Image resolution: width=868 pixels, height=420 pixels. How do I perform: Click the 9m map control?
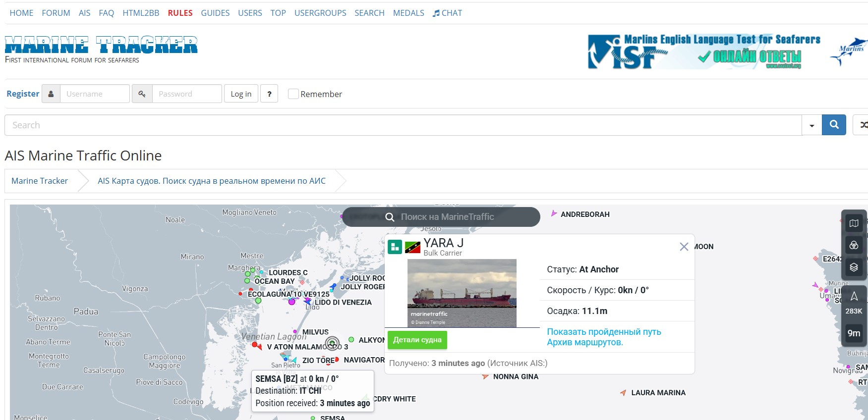(x=854, y=333)
